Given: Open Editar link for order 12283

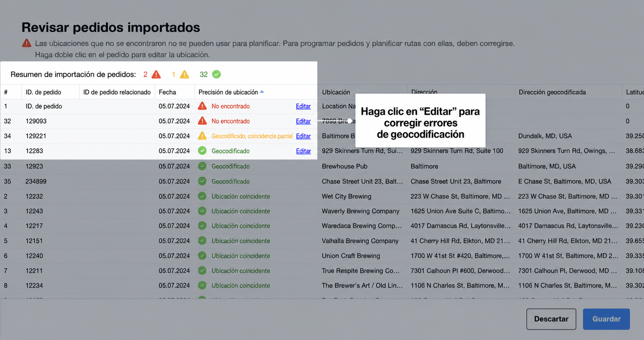Looking at the screenshot, I should pyautogui.click(x=303, y=151).
